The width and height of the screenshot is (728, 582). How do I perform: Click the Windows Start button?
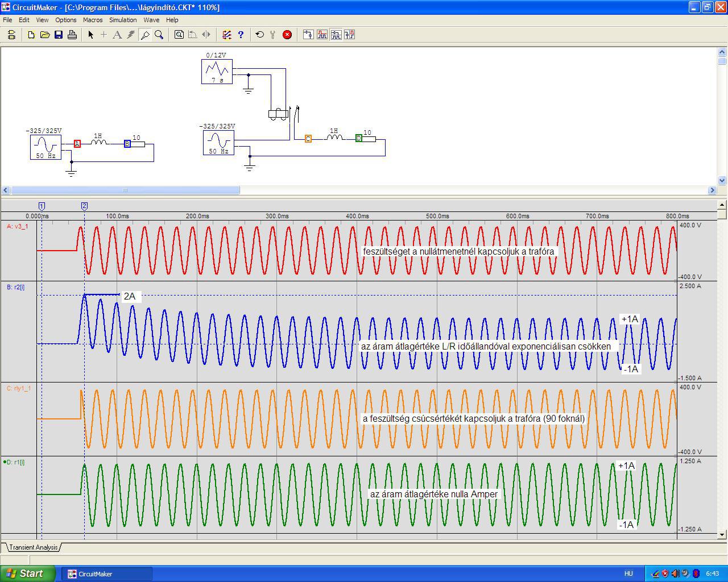click(x=27, y=573)
